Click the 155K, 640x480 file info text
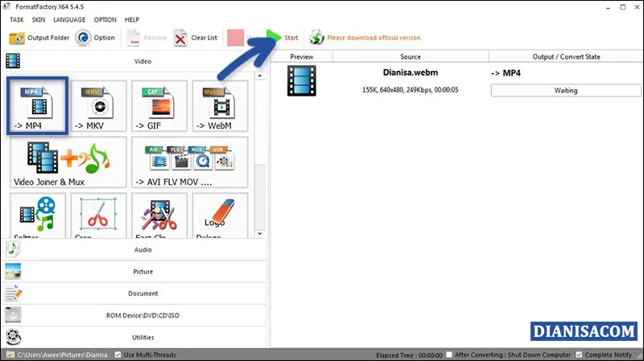This screenshot has height=361, width=644. (x=410, y=90)
